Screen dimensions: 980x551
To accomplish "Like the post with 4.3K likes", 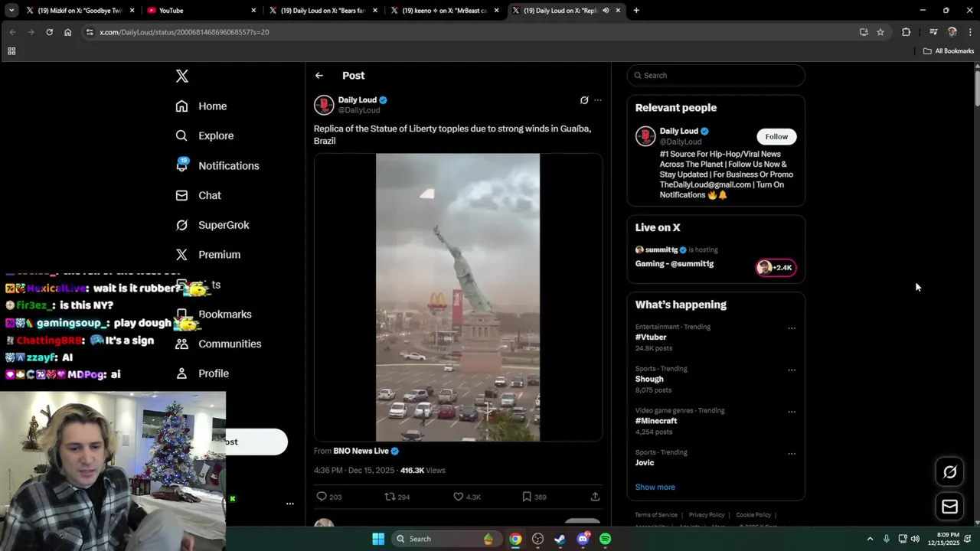I will point(458,497).
